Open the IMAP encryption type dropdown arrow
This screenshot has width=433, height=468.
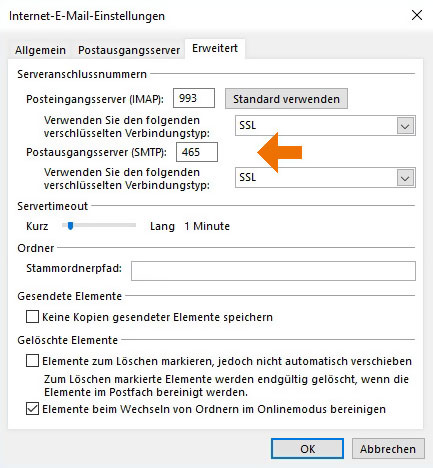coord(405,126)
